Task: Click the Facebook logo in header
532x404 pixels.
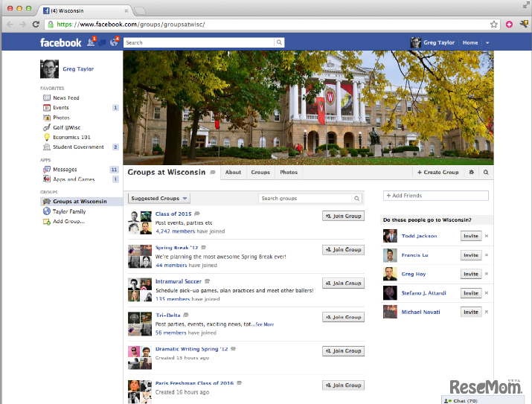Action: tap(61, 42)
